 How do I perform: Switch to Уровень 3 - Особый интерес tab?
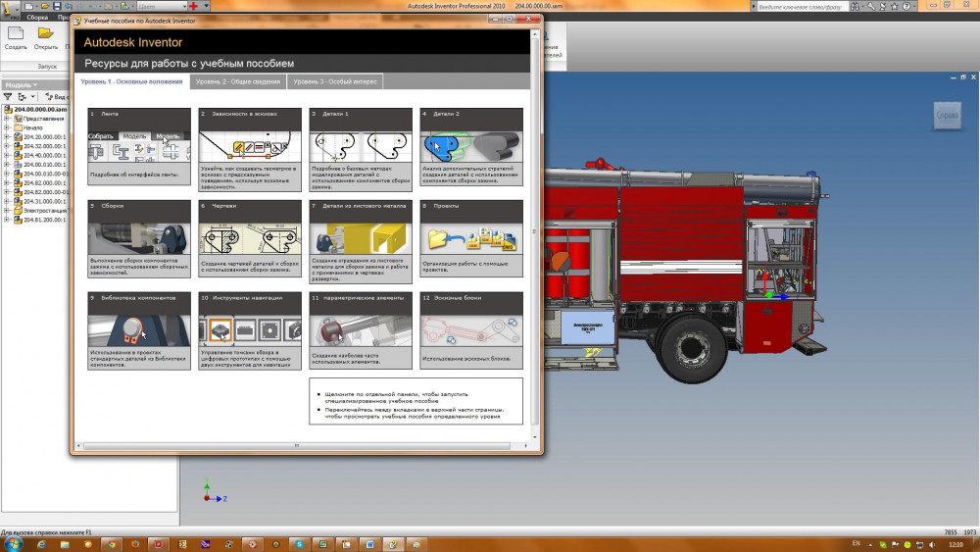point(335,81)
